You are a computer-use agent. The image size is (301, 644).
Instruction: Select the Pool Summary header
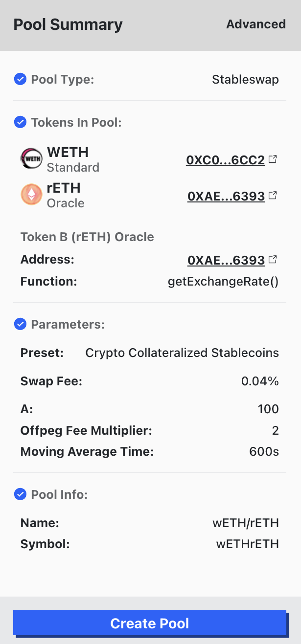[x=68, y=24]
